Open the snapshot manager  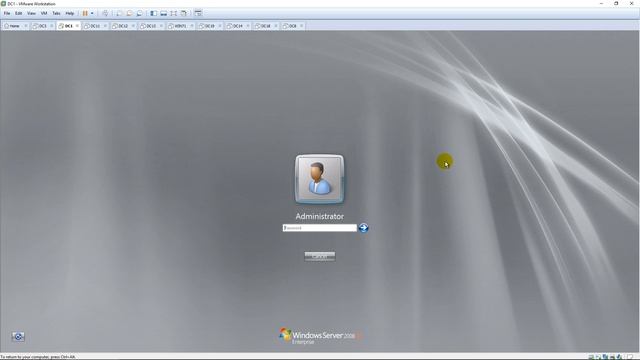(x=140, y=13)
